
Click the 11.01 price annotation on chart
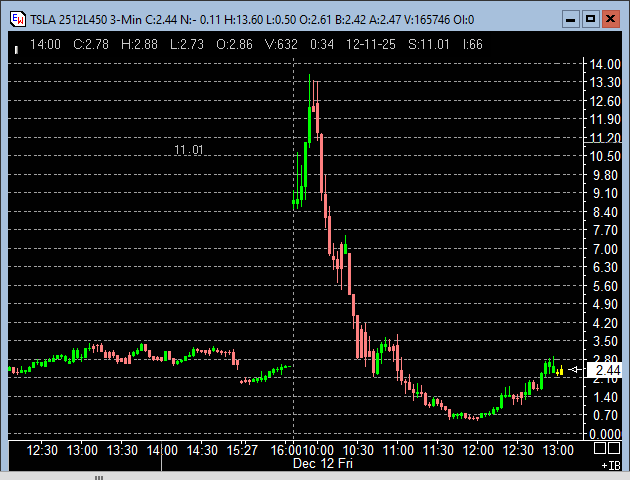[188, 150]
